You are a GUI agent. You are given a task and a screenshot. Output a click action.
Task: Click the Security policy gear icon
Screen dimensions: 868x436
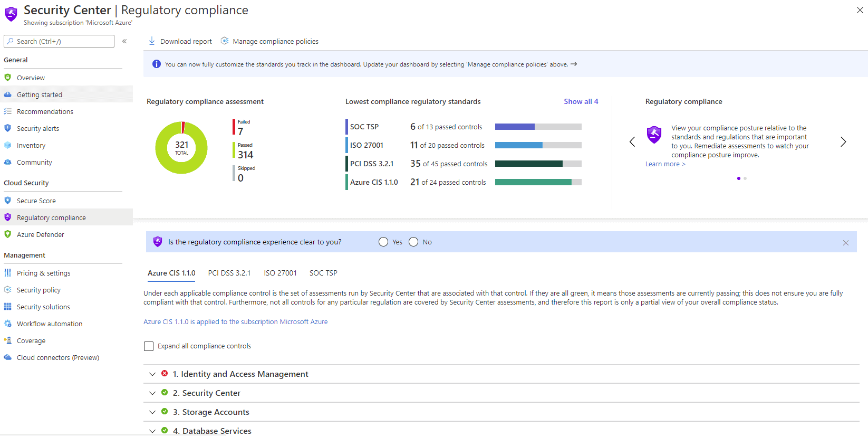tap(7, 290)
